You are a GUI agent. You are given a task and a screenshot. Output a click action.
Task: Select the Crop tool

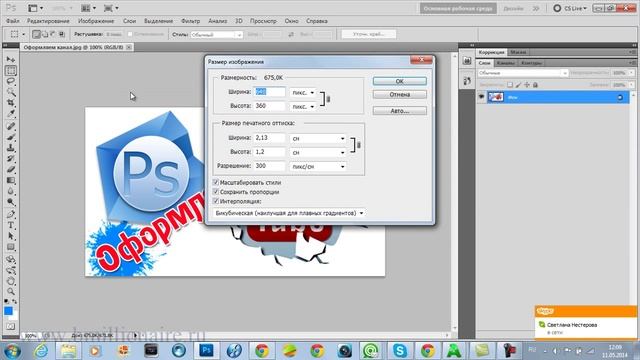(x=11, y=103)
